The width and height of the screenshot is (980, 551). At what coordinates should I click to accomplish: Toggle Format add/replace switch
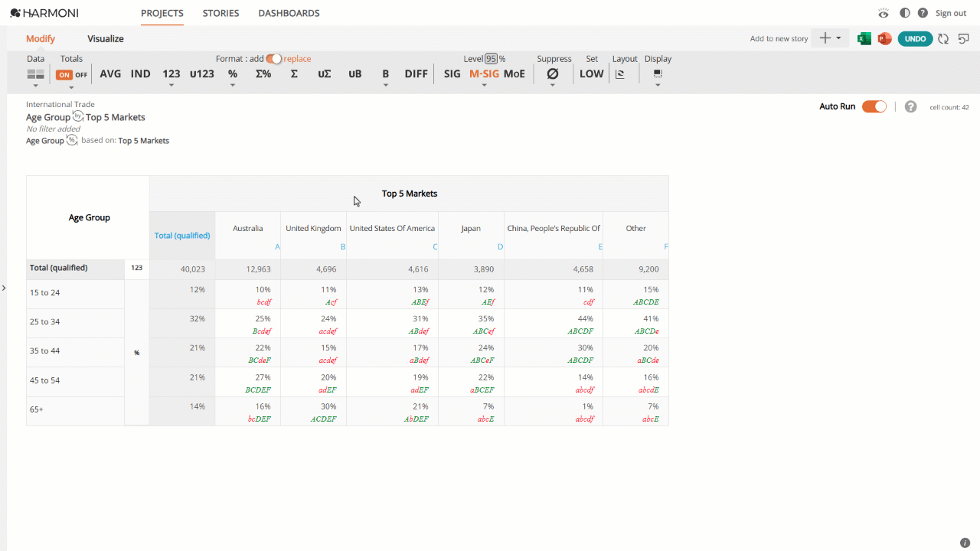pos(274,59)
